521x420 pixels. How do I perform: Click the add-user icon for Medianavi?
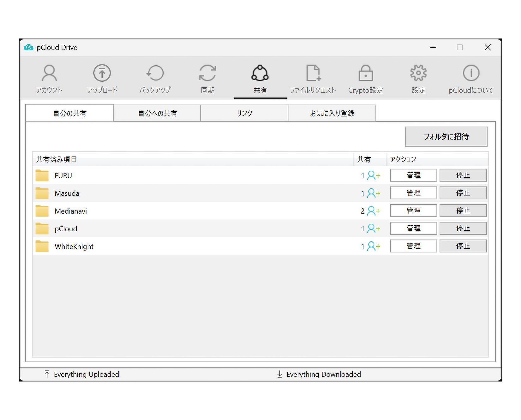coord(374,211)
